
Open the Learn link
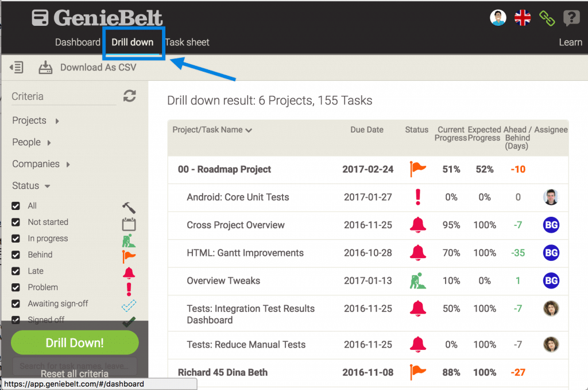tap(570, 42)
